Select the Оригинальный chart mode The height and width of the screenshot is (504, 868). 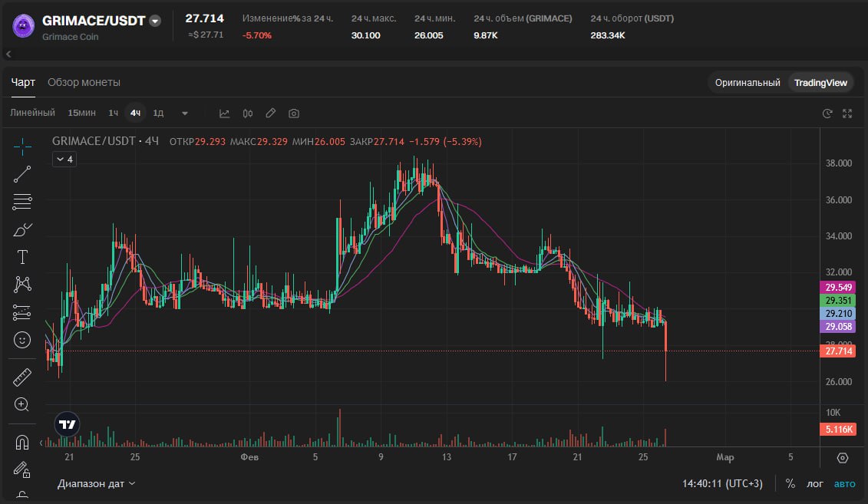pyautogui.click(x=748, y=82)
